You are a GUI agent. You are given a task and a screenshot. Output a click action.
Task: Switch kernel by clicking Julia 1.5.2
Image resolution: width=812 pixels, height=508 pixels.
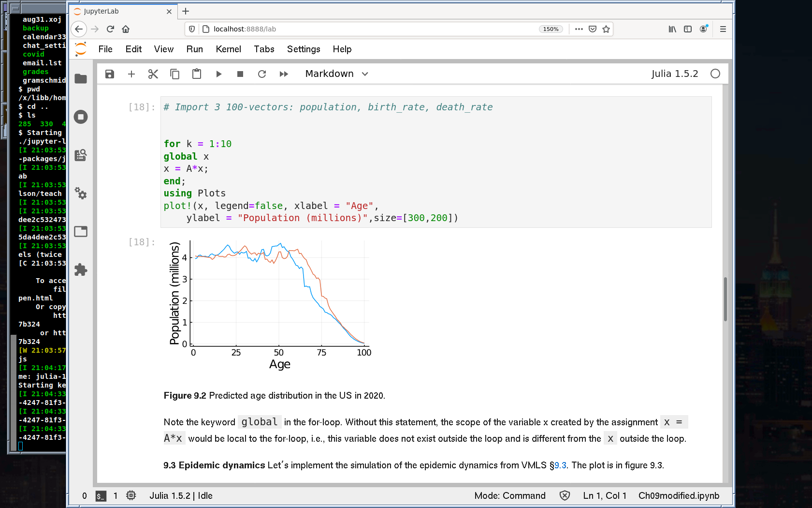coord(674,74)
